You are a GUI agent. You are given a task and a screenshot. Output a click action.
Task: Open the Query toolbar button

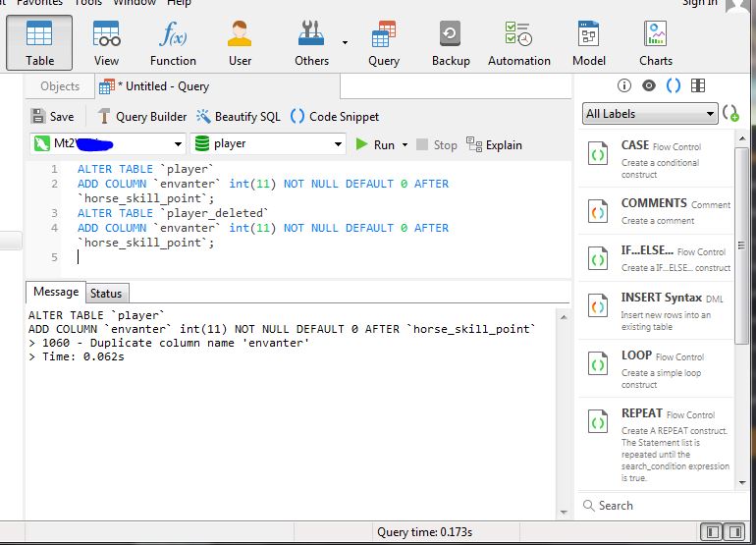pos(384,42)
